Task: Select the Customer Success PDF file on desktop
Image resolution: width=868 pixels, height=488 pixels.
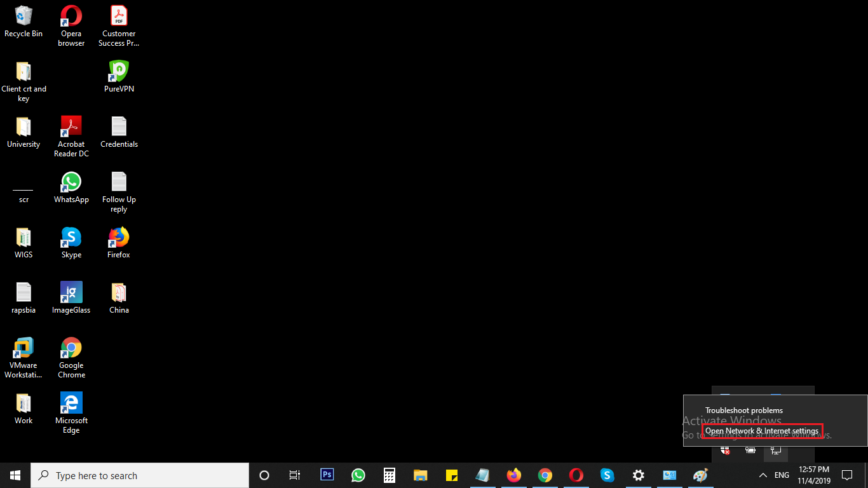Action: 119,26
